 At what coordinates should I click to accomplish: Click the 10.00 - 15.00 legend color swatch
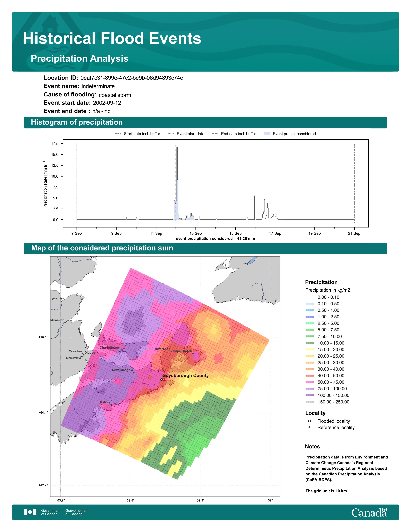point(310,343)
